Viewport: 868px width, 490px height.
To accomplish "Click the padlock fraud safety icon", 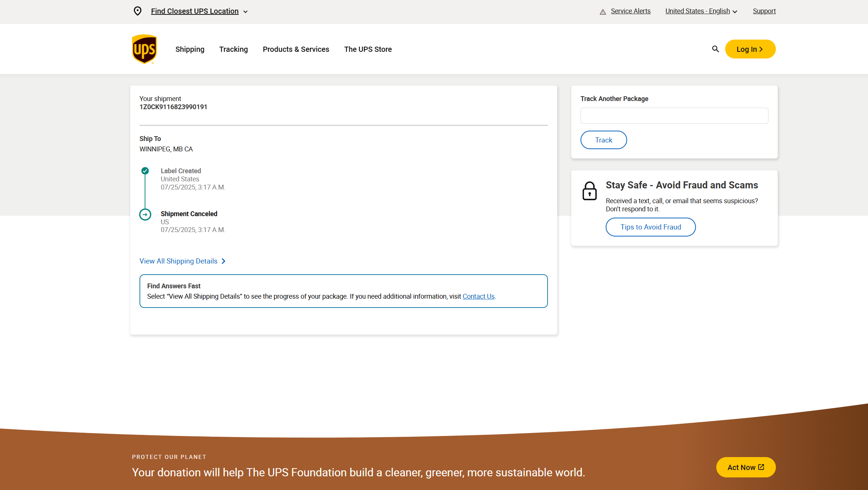I will click(589, 191).
